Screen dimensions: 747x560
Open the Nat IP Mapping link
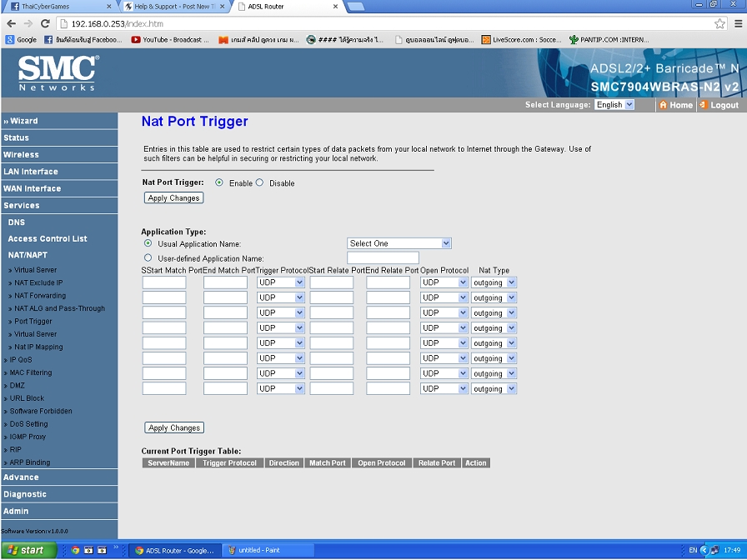point(38,347)
